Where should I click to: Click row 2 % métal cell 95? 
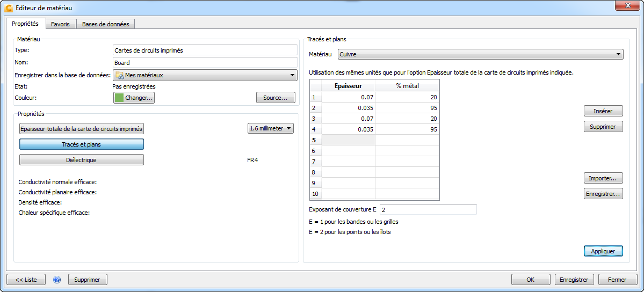pyautogui.click(x=407, y=108)
